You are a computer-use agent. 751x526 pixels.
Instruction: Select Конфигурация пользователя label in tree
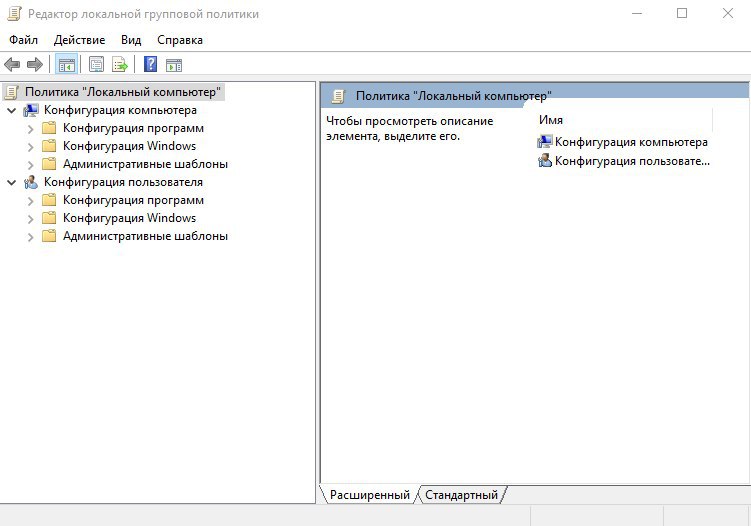coord(123,182)
